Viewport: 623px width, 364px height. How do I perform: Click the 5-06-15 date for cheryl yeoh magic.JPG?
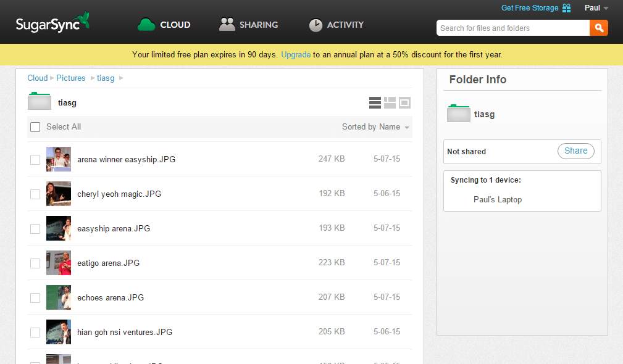(387, 193)
